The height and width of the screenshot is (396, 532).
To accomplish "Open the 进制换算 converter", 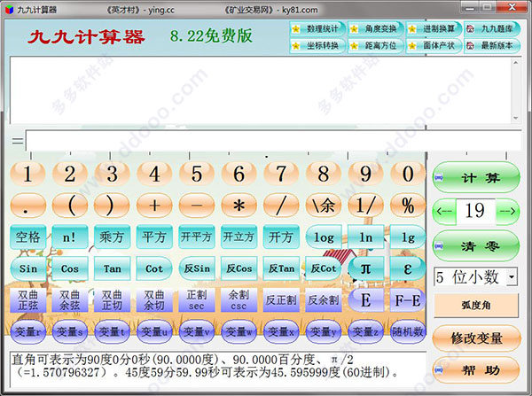I will click(x=434, y=29).
